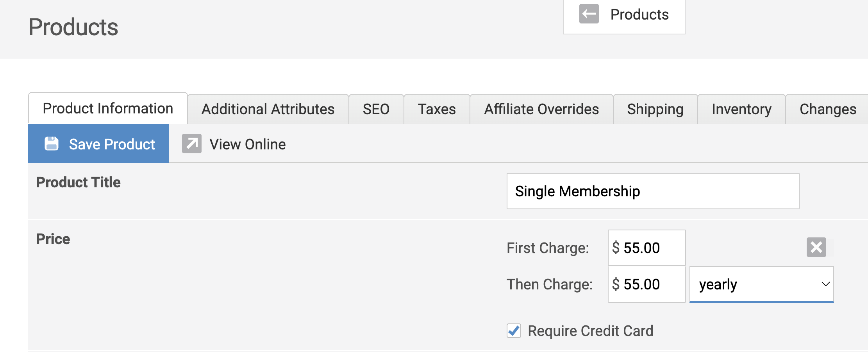Image resolution: width=868 pixels, height=352 pixels.
Task: Toggle the Require Credit Card checkbox
Action: pyautogui.click(x=514, y=331)
